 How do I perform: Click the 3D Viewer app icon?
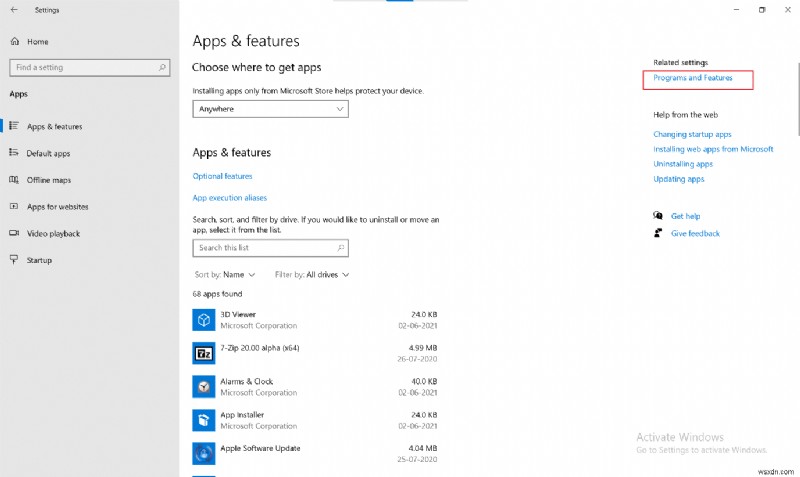tap(204, 320)
